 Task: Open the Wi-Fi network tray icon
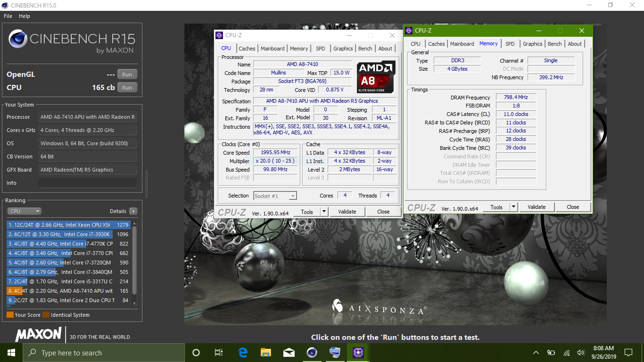click(x=566, y=353)
